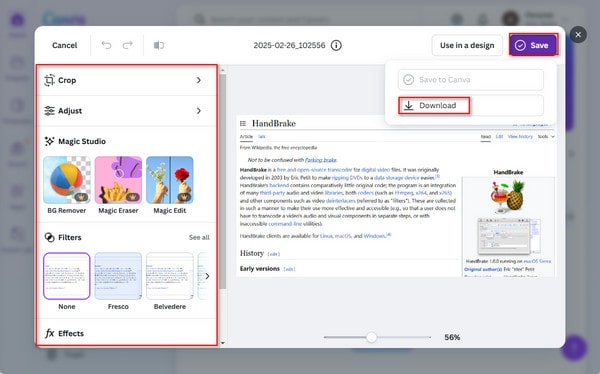
Task: Toggle the compare before/after icon
Action: click(x=159, y=45)
